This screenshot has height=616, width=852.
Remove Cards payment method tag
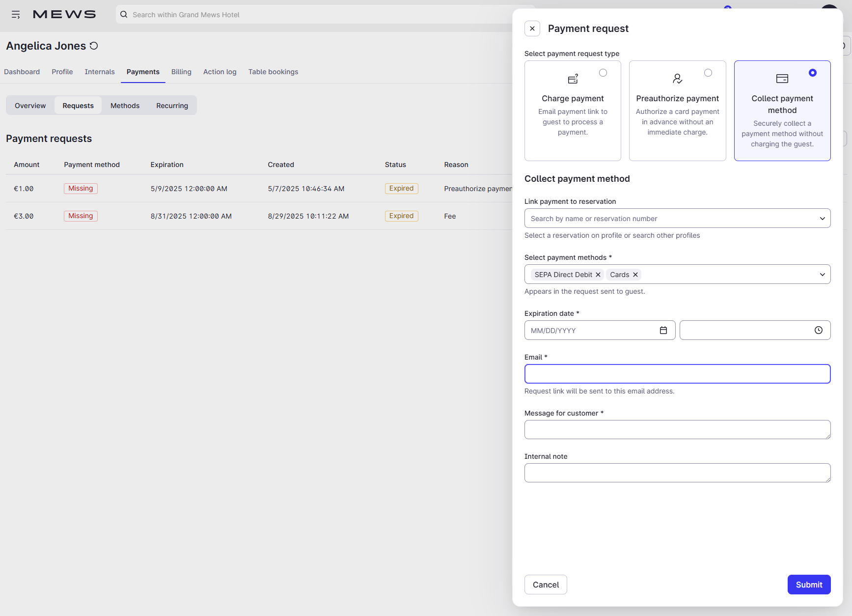(x=635, y=275)
